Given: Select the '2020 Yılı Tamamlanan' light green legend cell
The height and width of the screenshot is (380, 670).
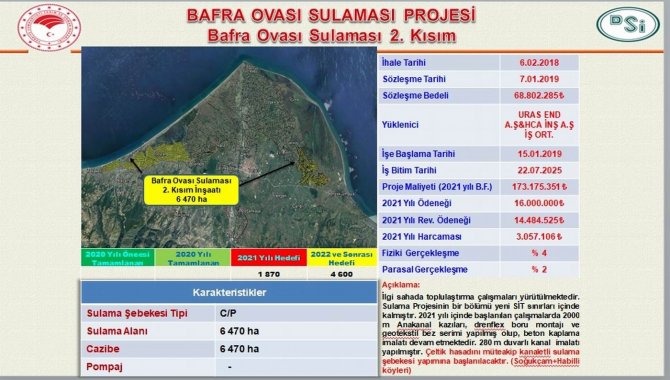Looking at the screenshot, I should [x=193, y=258].
